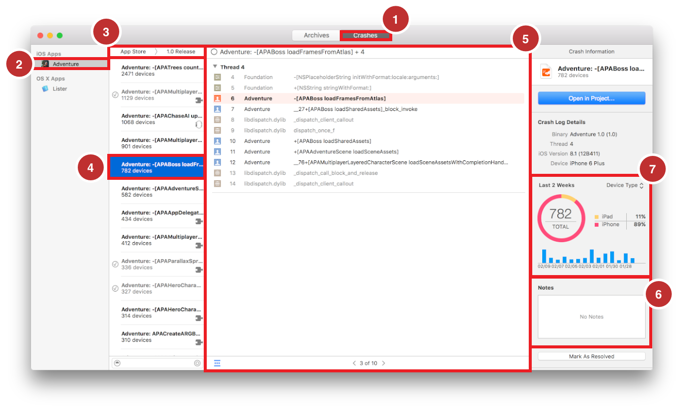Image resolution: width=682 pixels, height=412 pixels.
Task: Select frame 14 _dispatch_client_callout
Action: pyautogui.click(x=368, y=184)
